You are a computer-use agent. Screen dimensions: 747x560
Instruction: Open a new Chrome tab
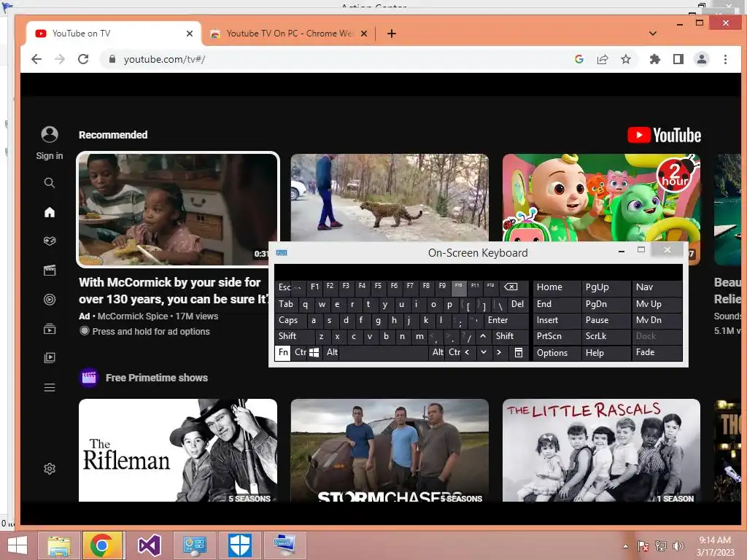392,34
